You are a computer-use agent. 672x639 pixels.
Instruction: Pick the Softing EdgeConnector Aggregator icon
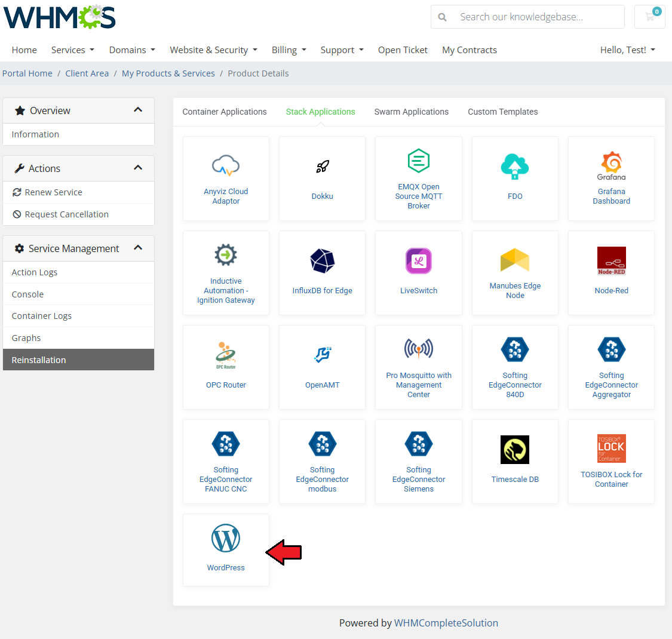[611, 349]
